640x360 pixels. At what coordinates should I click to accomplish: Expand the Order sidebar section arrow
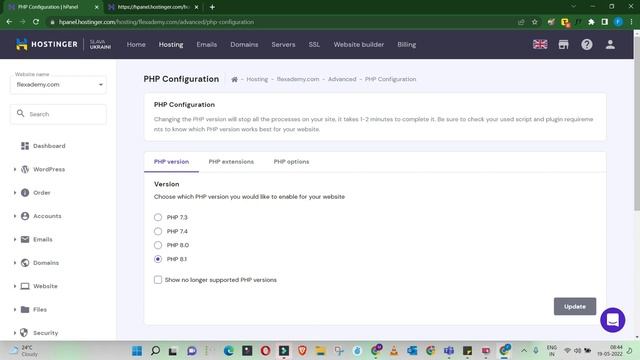point(15,192)
